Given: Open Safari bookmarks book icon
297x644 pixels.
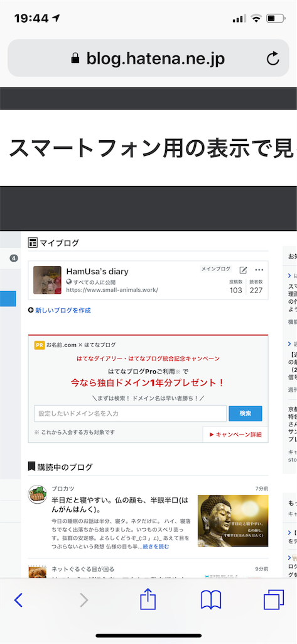Looking at the screenshot, I should point(211,599).
